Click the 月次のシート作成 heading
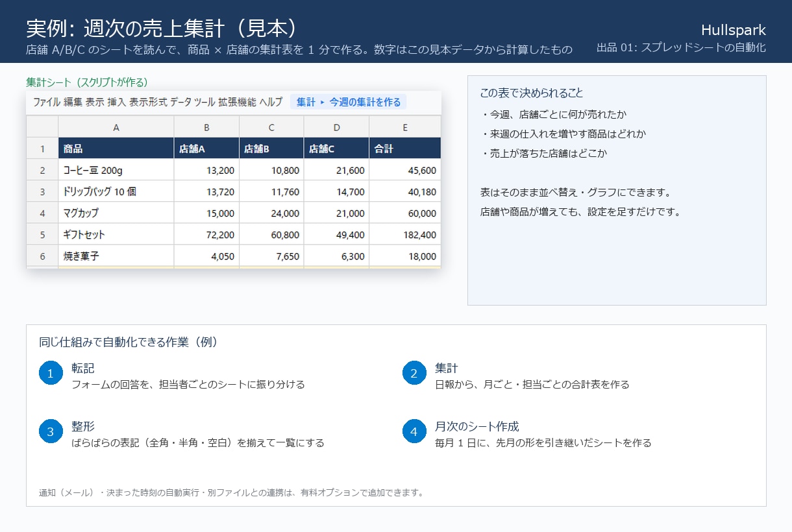This screenshot has width=792, height=532. 477,426
